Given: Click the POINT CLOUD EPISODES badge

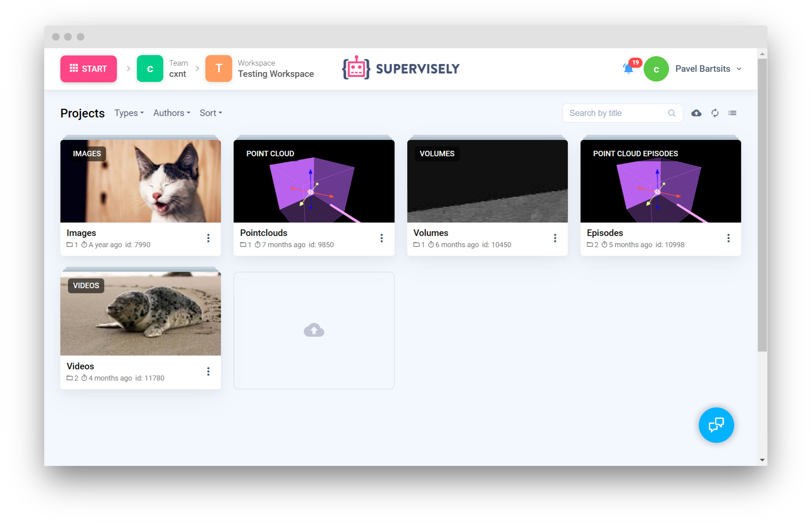Looking at the screenshot, I should tap(635, 154).
